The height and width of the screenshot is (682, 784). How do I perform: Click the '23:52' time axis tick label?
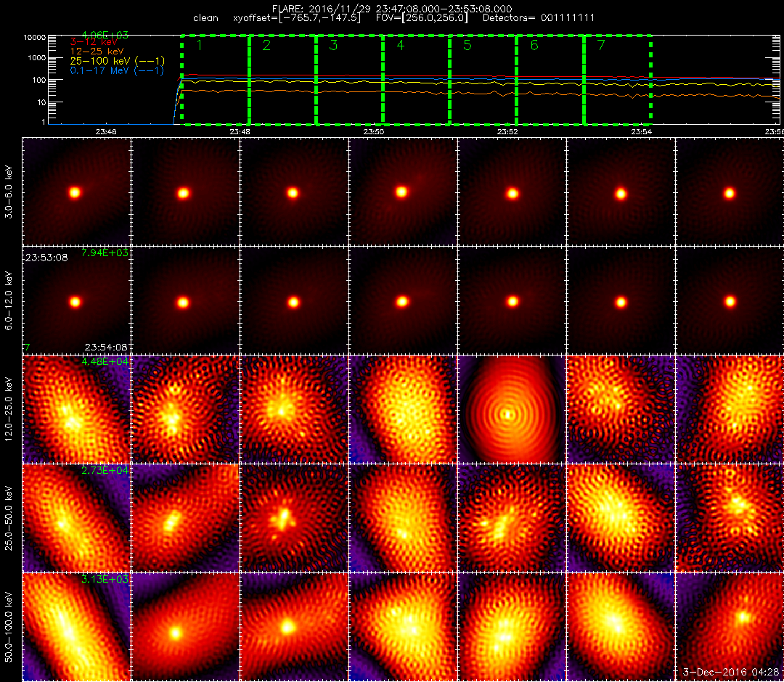tap(507, 132)
